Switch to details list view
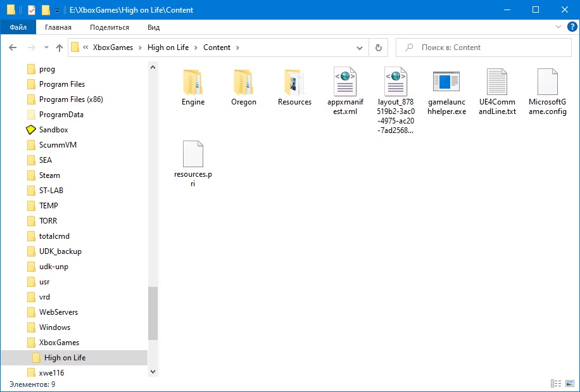The image size is (580, 392). point(555,384)
